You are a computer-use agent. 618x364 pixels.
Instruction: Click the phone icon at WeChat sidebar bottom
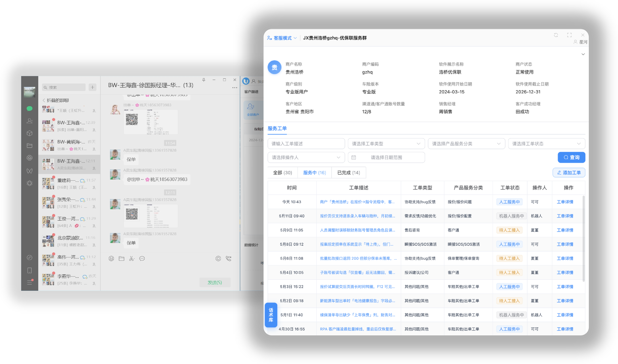pyautogui.click(x=30, y=270)
